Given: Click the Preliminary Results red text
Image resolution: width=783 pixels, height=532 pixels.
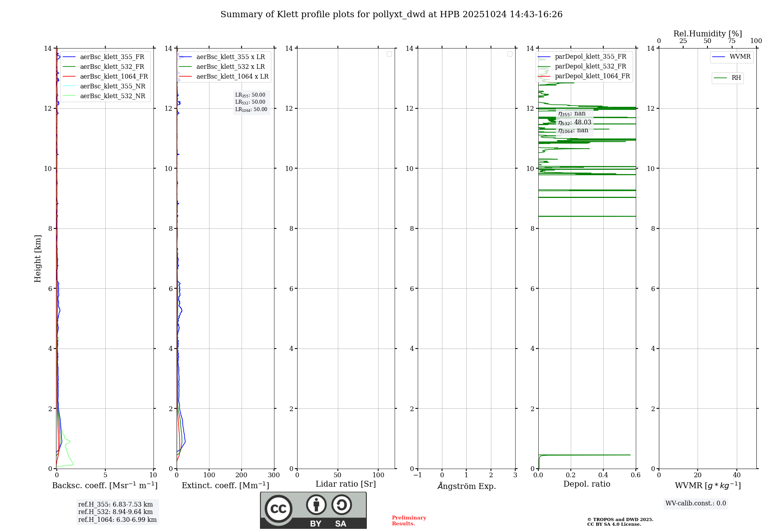Looking at the screenshot, I should pos(409,521).
